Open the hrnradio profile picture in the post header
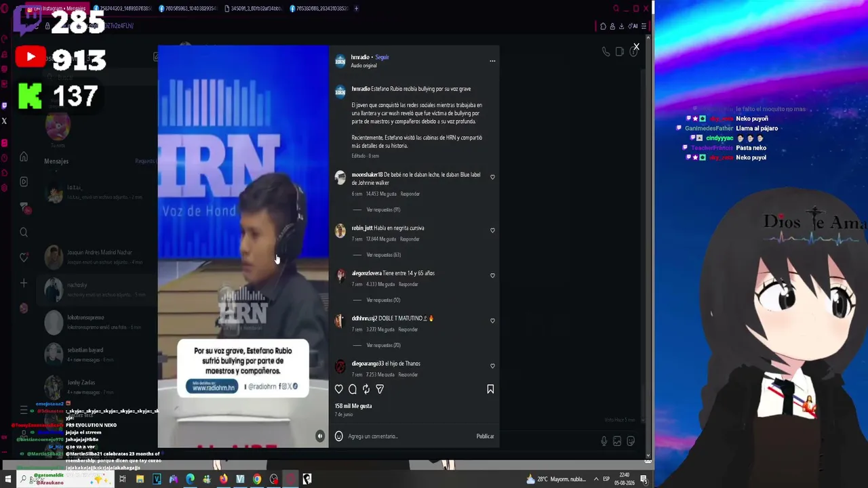 (x=340, y=61)
